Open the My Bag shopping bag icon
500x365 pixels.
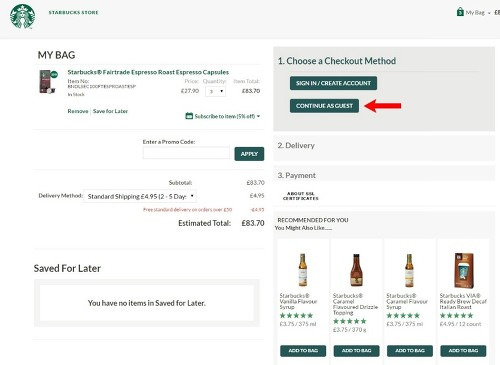pos(460,12)
